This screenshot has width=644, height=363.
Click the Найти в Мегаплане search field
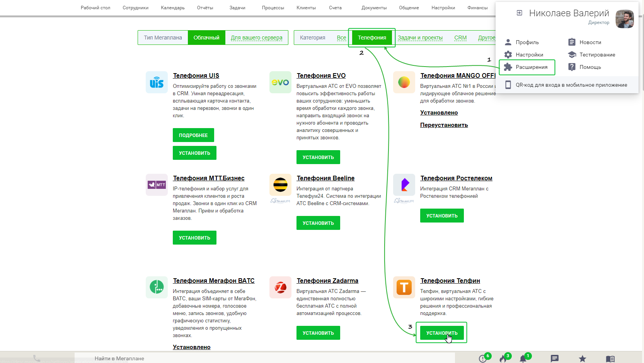pos(265,358)
